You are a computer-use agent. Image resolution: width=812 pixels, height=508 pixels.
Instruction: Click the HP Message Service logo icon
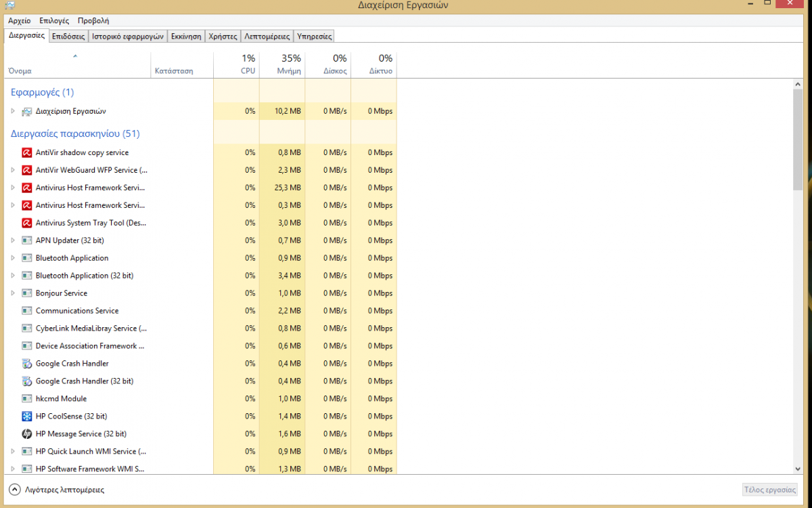point(27,434)
